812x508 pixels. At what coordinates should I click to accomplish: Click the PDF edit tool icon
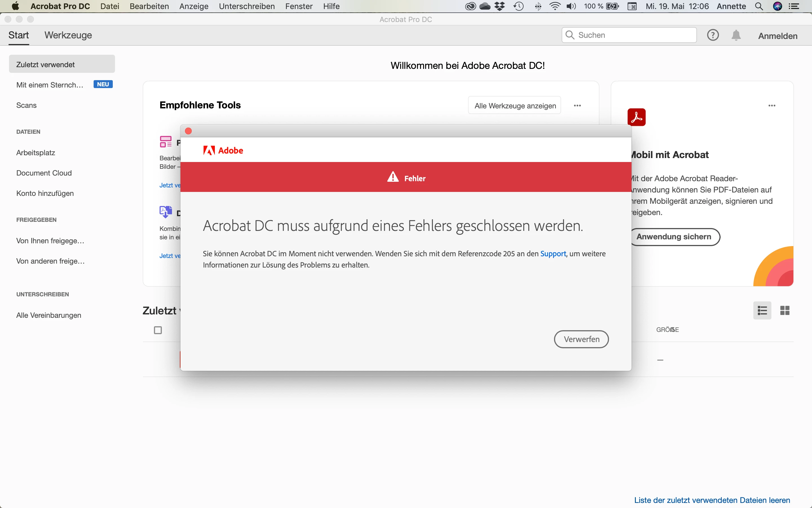click(x=166, y=141)
